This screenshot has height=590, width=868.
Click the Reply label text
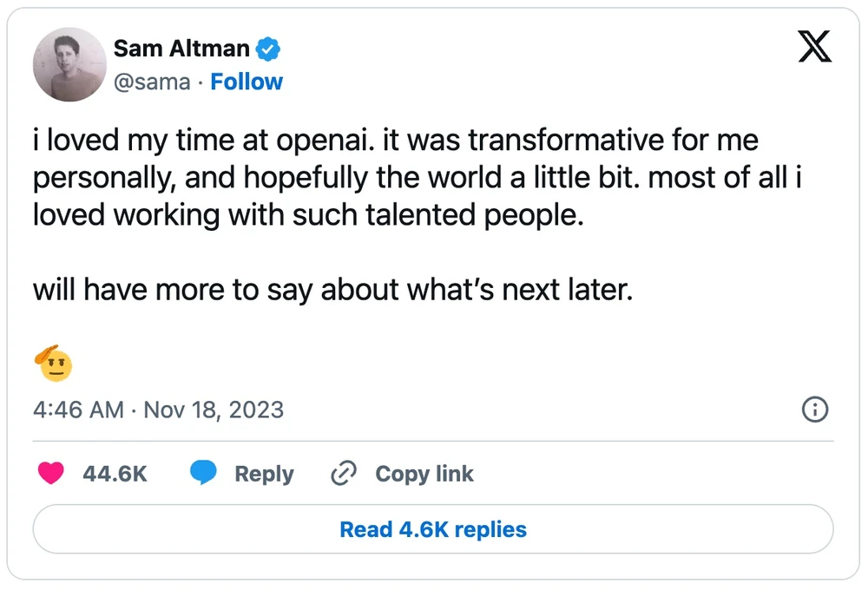point(265,474)
